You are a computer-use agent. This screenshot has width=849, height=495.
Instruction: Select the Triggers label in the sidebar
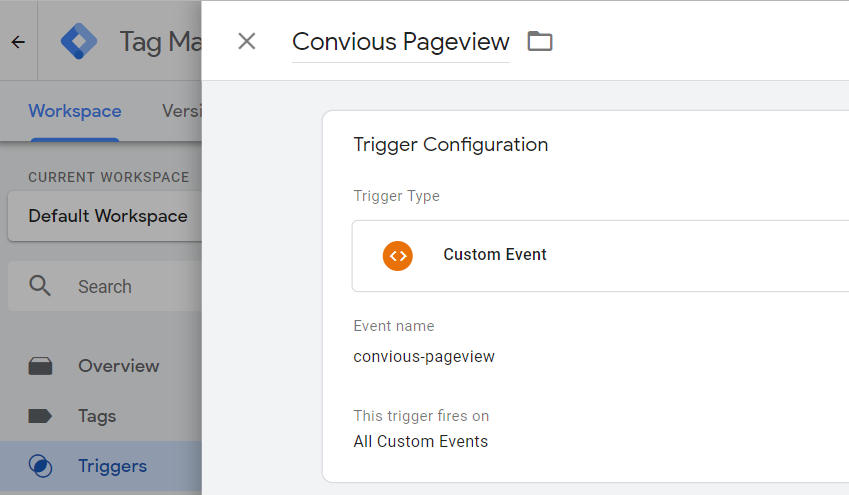112,466
